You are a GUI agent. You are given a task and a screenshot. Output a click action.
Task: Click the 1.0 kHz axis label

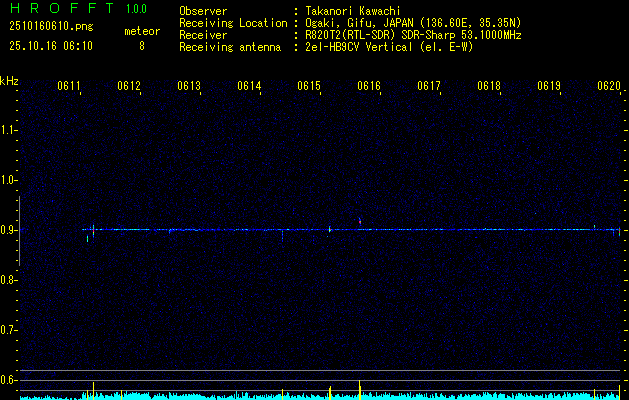8,180
